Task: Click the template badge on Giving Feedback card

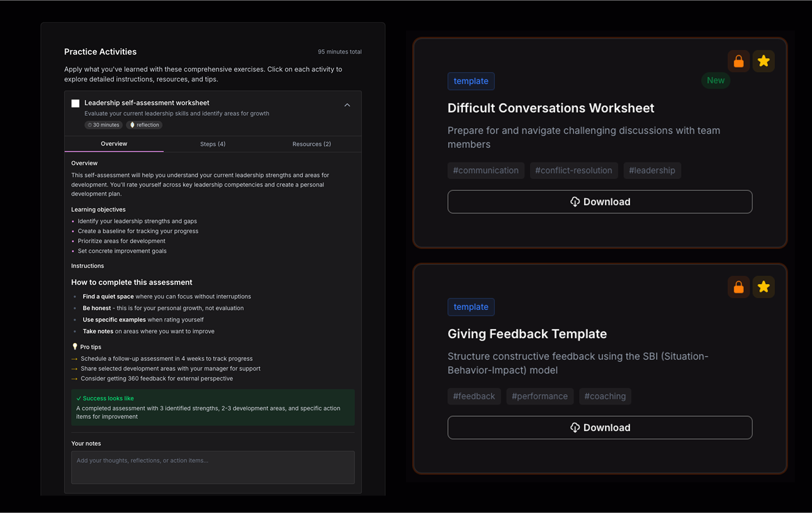Action: 471,307
